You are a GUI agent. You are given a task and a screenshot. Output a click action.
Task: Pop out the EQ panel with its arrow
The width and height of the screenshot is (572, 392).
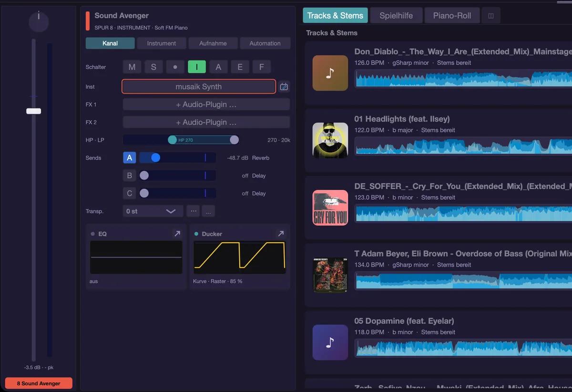(177, 234)
